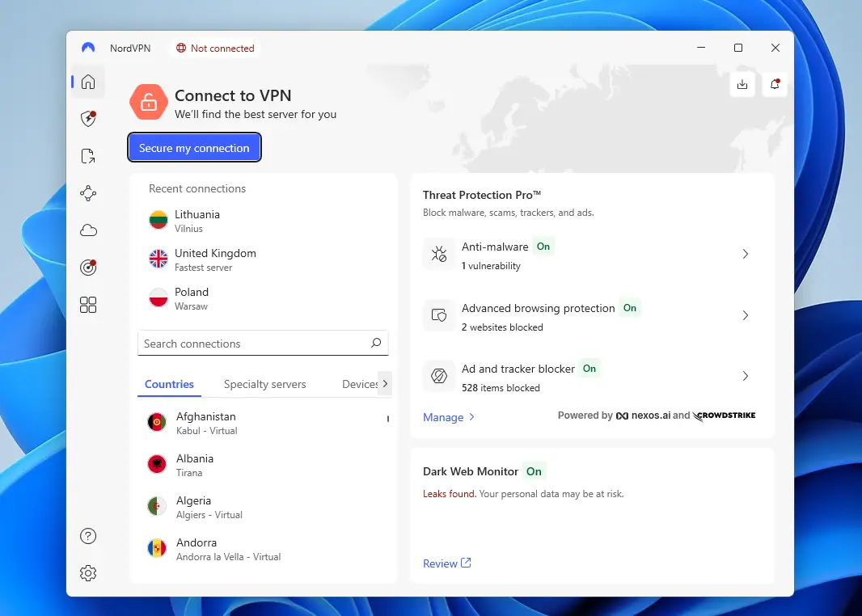Open the Manage link for Threat Protection

443,417
